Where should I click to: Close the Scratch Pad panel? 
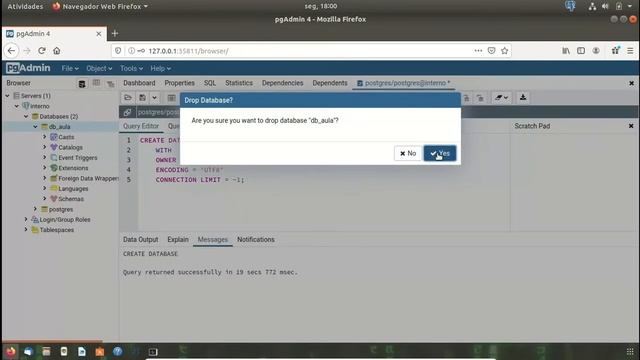click(x=631, y=126)
